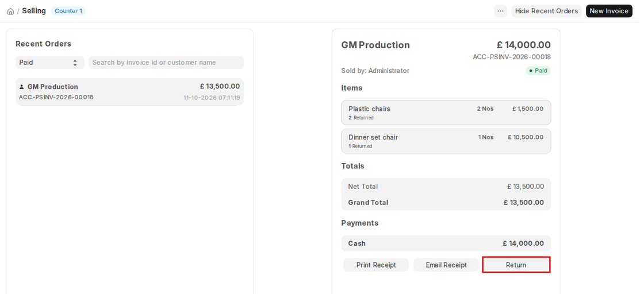
Task: Click invoice number under the £ 14,000.00 total
Action: pyautogui.click(x=512, y=57)
